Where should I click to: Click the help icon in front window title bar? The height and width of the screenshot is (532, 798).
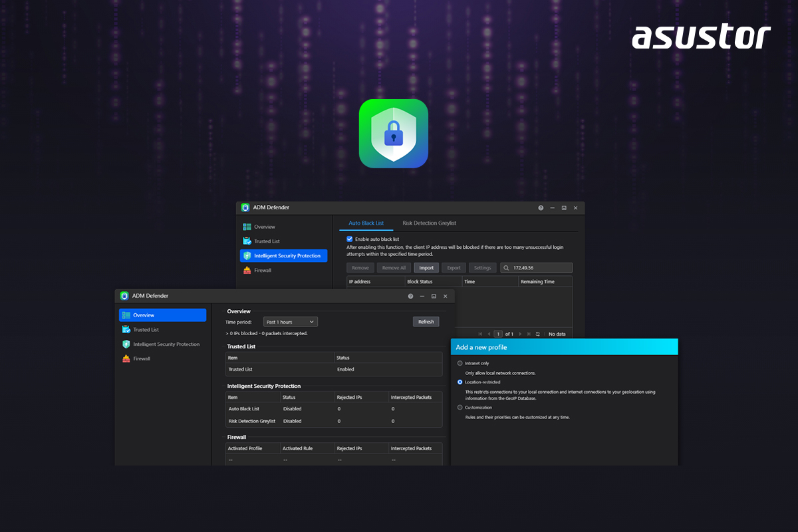(410, 296)
